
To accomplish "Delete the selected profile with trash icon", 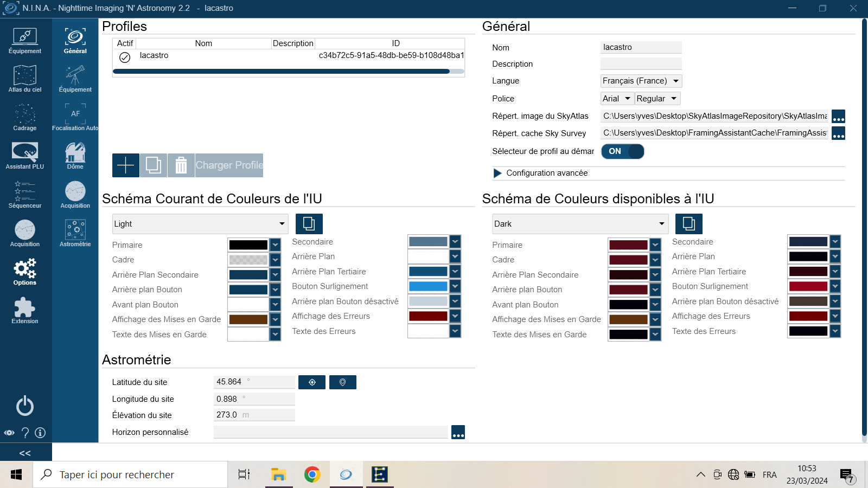I will 181,165.
